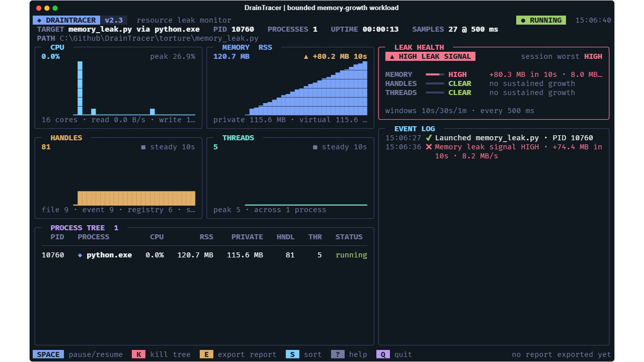Hit the K kill tree key badge
The height and width of the screenshot is (362, 644).
pos(138,354)
